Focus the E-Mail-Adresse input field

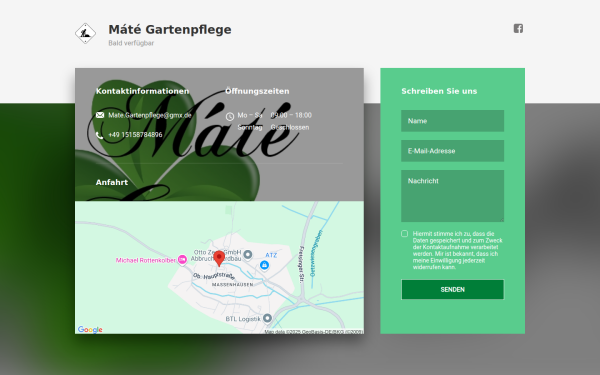pos(453,151)
